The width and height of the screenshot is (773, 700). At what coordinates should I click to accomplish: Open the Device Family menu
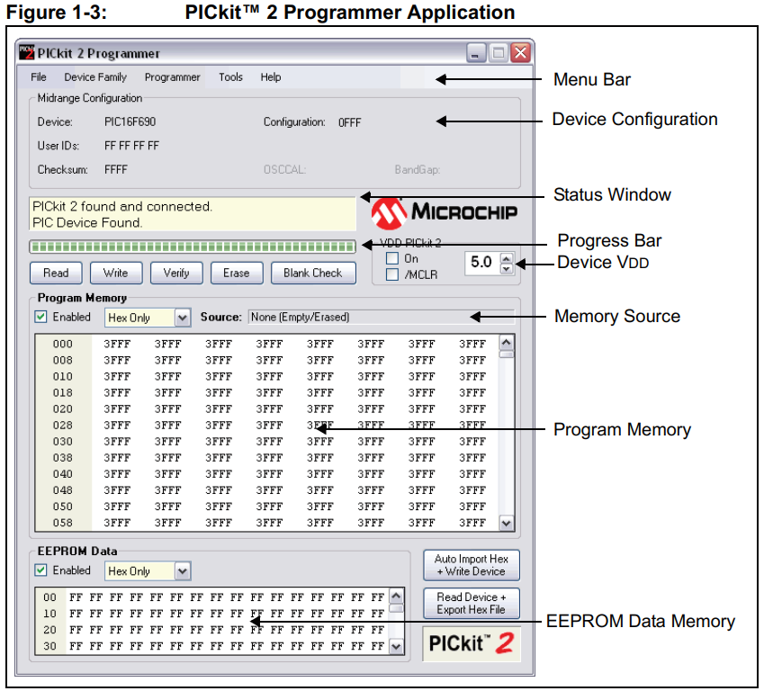click(x=95, y=77)
